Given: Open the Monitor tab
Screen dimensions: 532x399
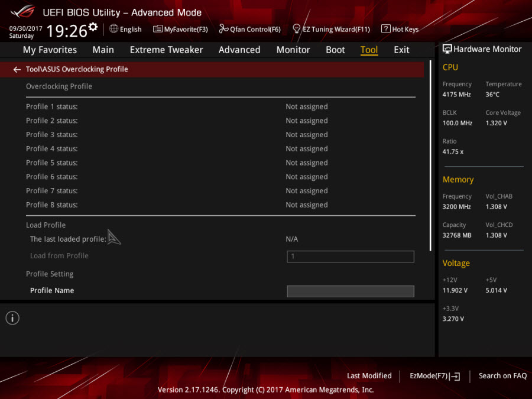Looking at the screenshot, I should coord(293,50).
